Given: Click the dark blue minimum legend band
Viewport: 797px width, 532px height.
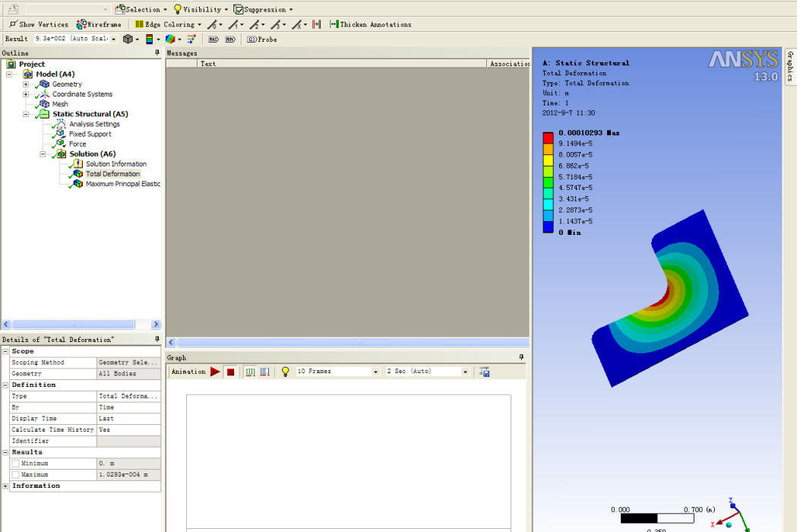Looking at the screenshot, I should tap(548, 226).
